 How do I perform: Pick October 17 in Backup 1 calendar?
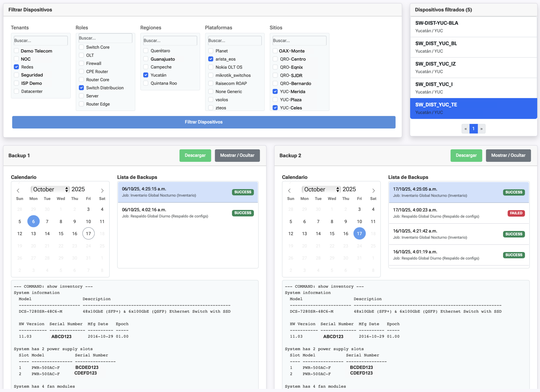pyautogui.click(x=88, y=233)
